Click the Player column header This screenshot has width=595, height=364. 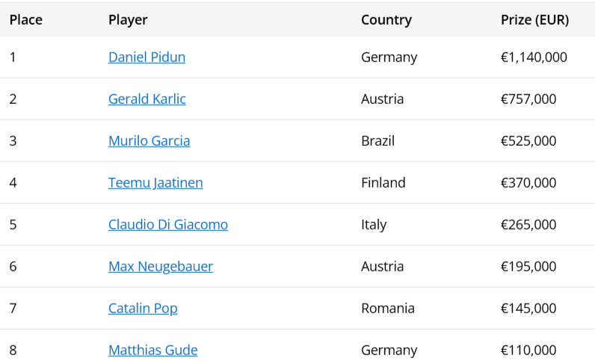click(128, 20)
